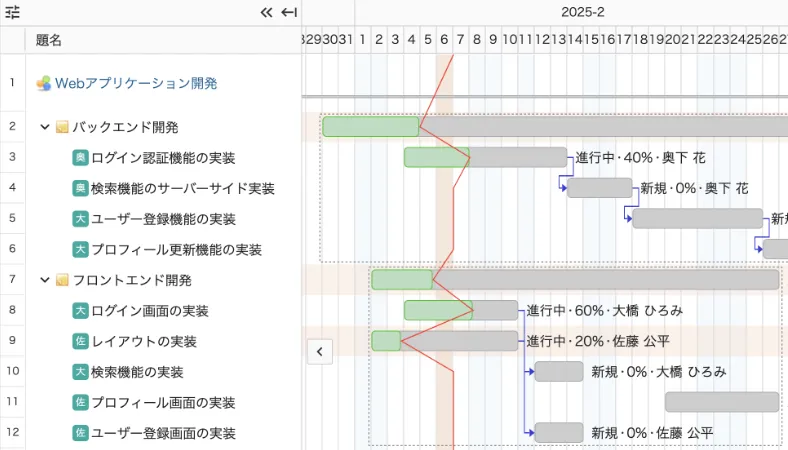Click the バックエンド開発 folder icon
Viewport: 788px width, 450px height.
(62, 127)
